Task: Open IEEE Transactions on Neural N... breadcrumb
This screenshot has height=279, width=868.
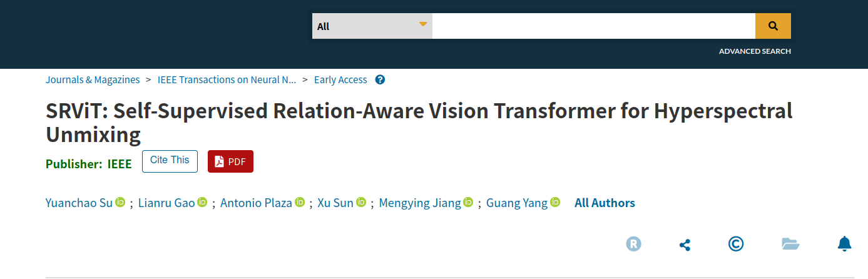Action: pos(227,80)
